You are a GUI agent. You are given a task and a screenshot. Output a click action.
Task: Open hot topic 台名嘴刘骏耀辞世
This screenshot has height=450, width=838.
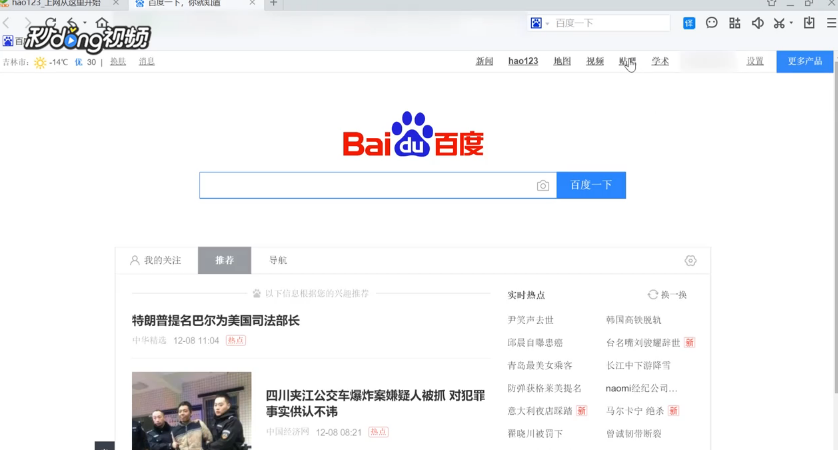click(643, 343)
